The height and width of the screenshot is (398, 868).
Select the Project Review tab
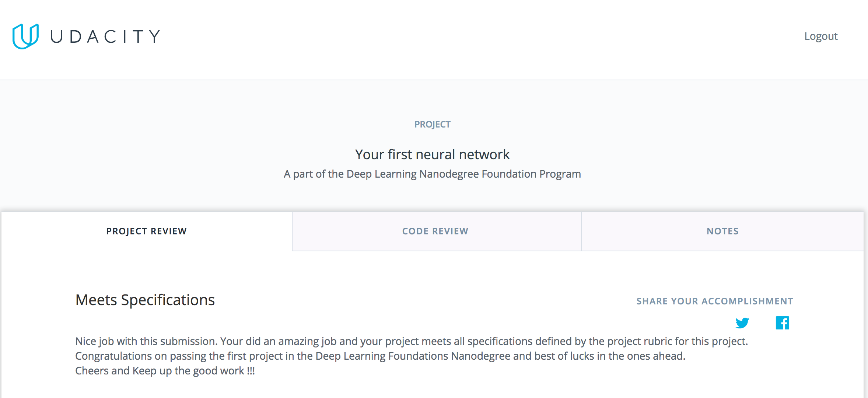(146, 231)
